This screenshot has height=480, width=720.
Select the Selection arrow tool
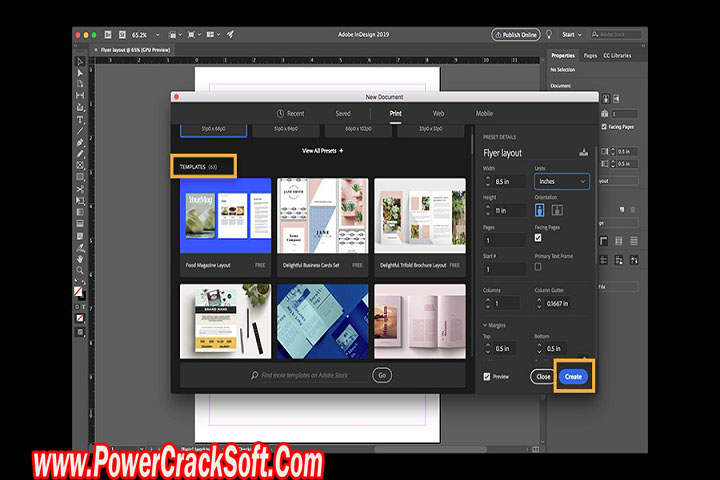[x=80, y=61]
